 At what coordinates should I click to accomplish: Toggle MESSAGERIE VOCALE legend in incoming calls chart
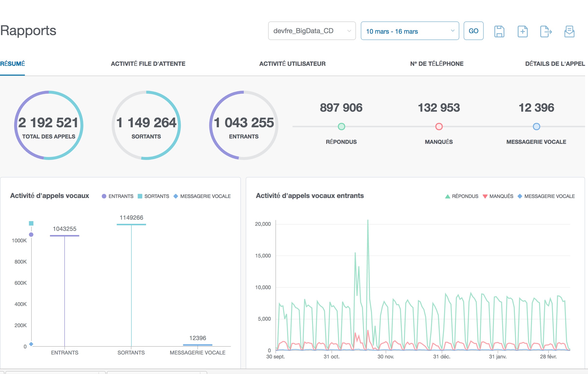[x=546, y=196]
